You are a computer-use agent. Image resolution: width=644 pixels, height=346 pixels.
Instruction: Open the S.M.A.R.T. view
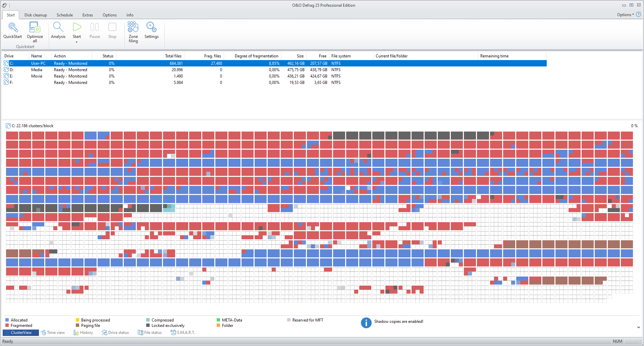[x=183, y=333]
